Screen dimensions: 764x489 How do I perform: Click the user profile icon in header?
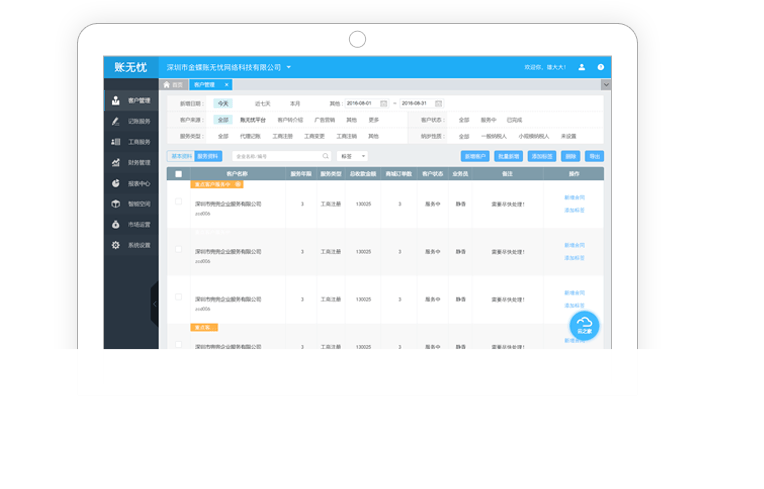click(582, 67)
